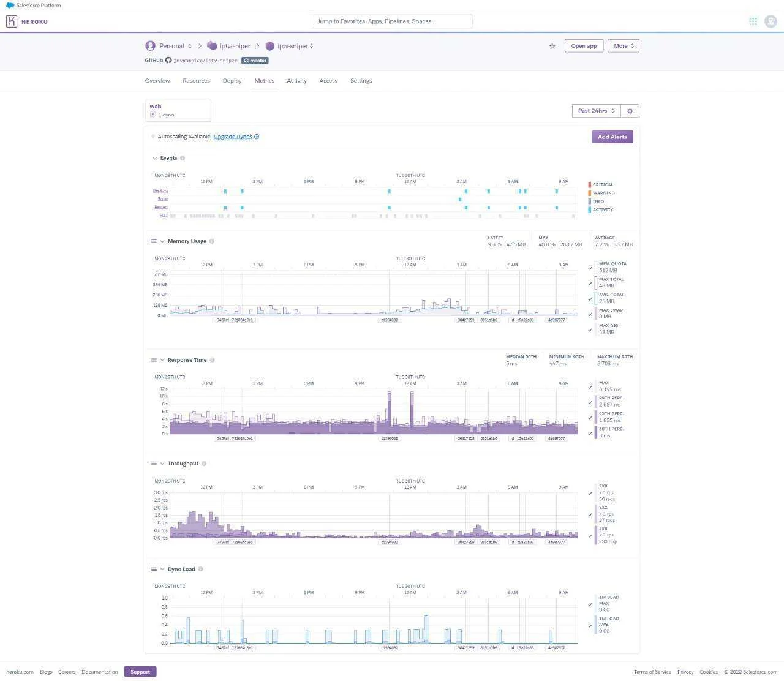Open the apps grid launcher icon
Viewport: 784px width, 681px height.
click(x=753, y=21)
